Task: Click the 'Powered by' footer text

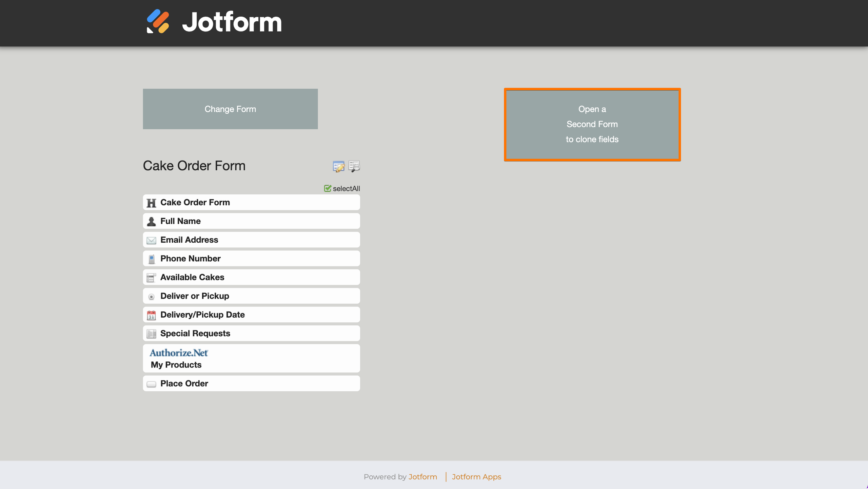Action: [x=385, y=477]
